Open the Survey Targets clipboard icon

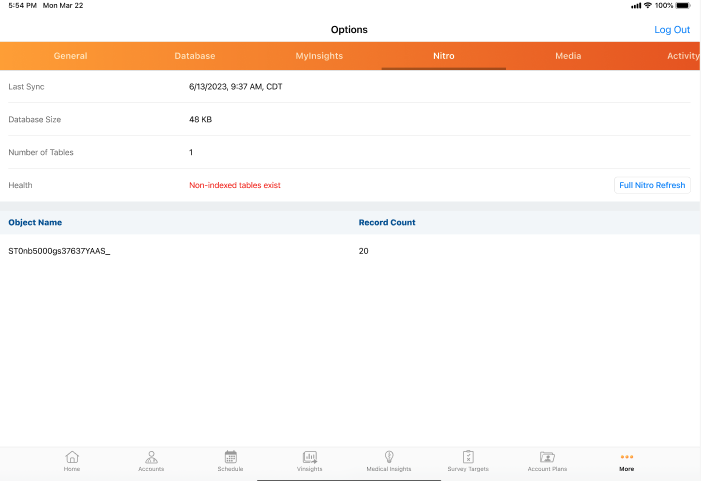(468, 457)
